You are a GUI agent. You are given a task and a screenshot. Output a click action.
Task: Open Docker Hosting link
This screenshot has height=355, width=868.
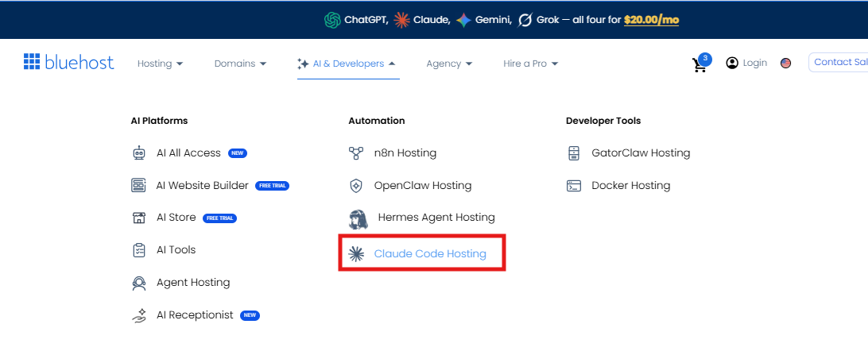(631, 186)
